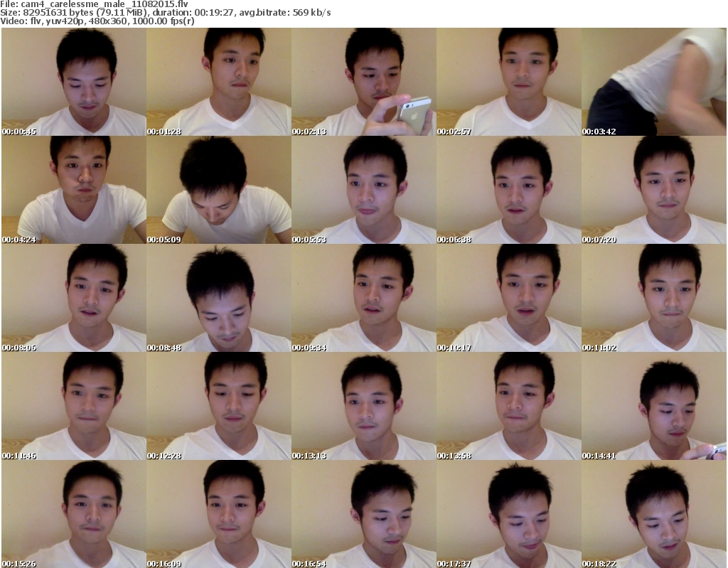Choose the thumbnail at timestamp 00:08:06
Image resolution: width=728 pixels, height=568 pixels.
74,298
